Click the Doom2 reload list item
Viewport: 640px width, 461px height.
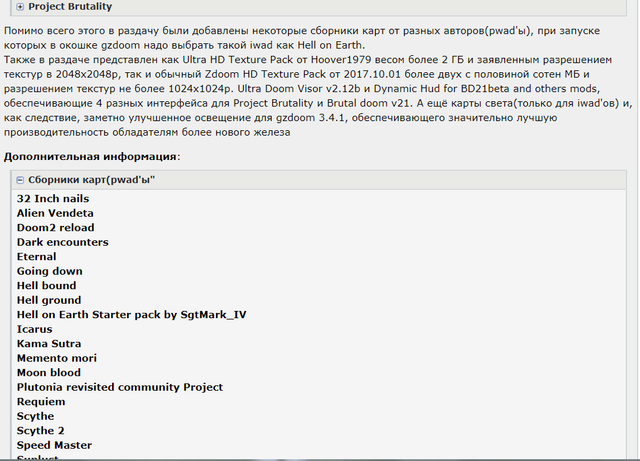click(56, 227)
